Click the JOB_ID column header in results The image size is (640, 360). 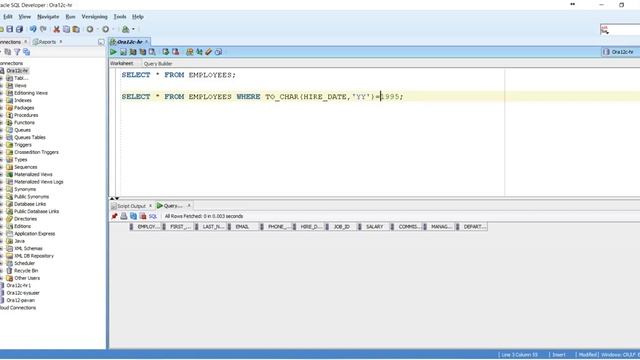coord(342,227)
